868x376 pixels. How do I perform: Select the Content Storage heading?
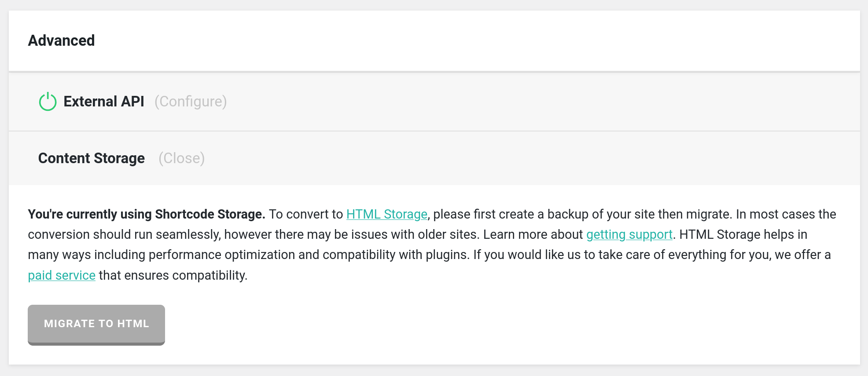(91, 158)
